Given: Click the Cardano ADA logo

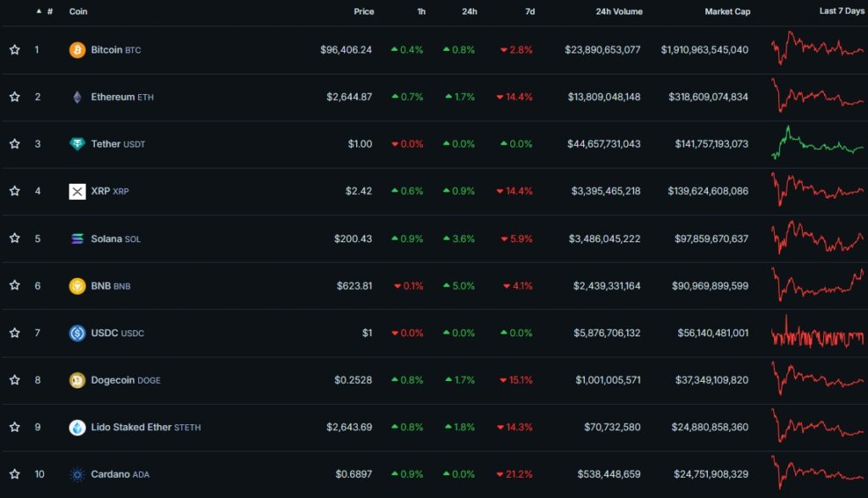Looking at the screenshot, I should pos(77,474).
